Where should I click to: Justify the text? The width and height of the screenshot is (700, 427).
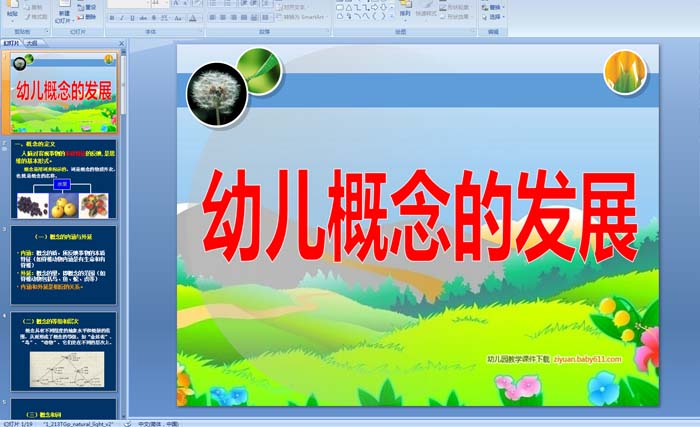[243, 17]
